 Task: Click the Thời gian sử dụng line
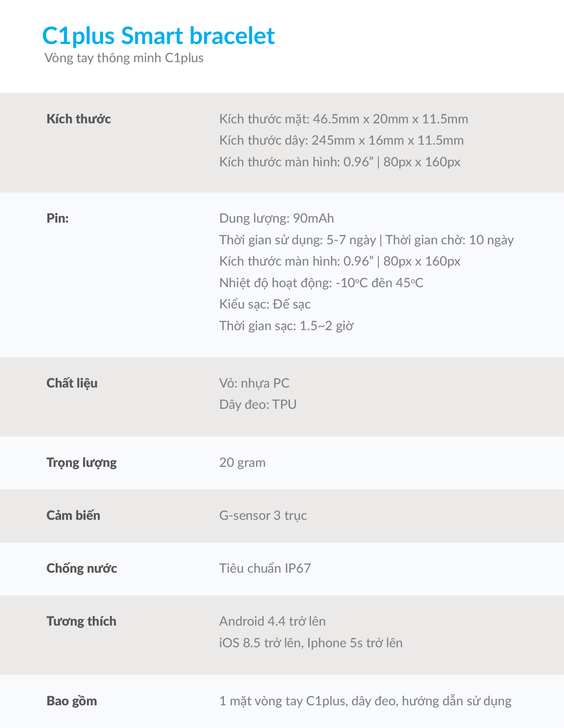(366, 240)
